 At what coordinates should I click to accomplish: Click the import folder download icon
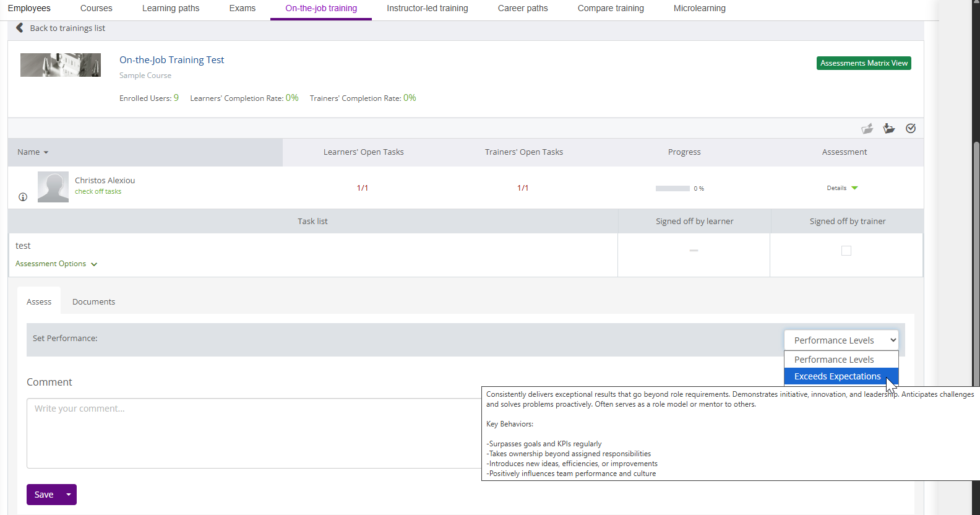coord(889,128)
